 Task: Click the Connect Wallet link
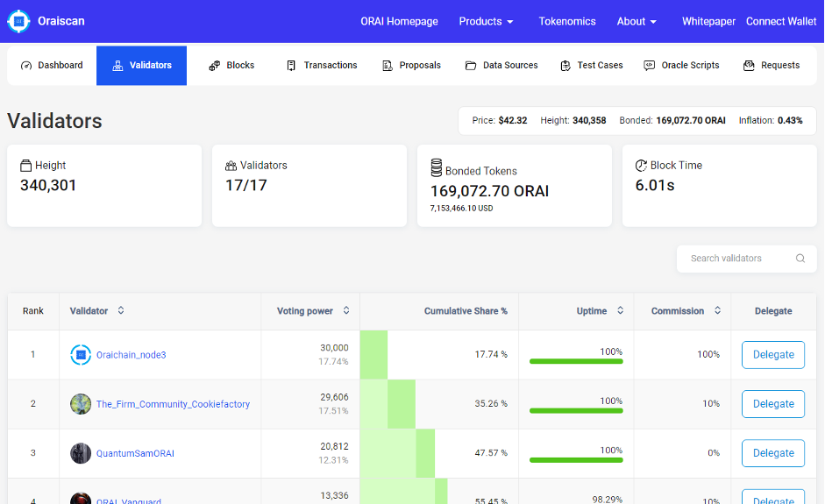pyautogui.click(x=780, y=21)
